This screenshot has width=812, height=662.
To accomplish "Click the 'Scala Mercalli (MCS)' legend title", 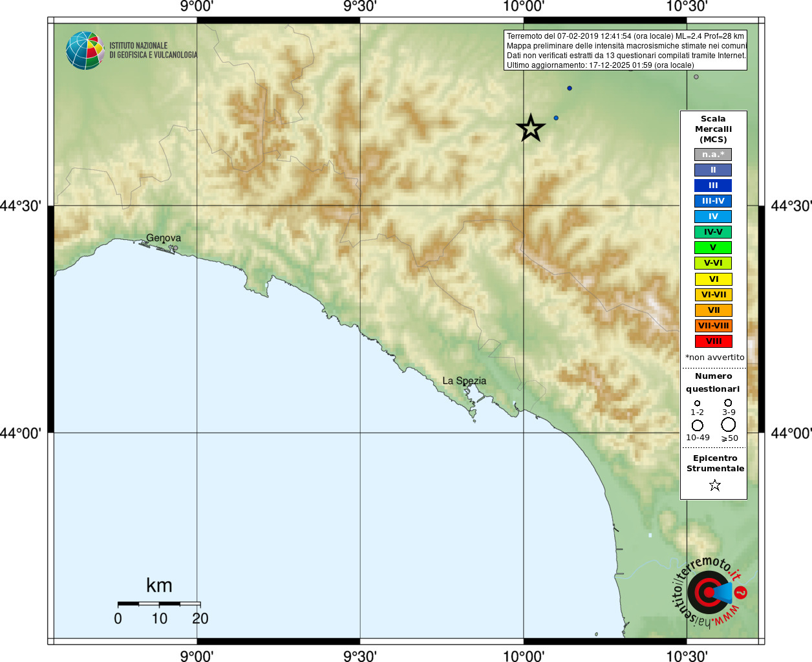I will (x=713, y=129).
